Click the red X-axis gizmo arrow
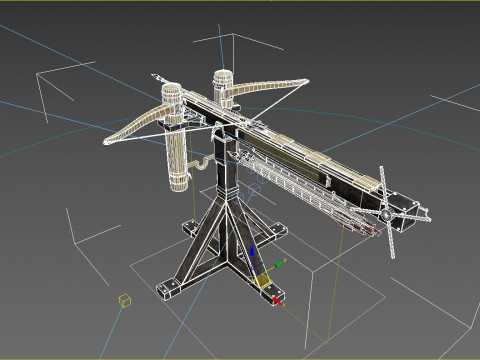Viewport: 480px width, 360px height. coord(276,301)
